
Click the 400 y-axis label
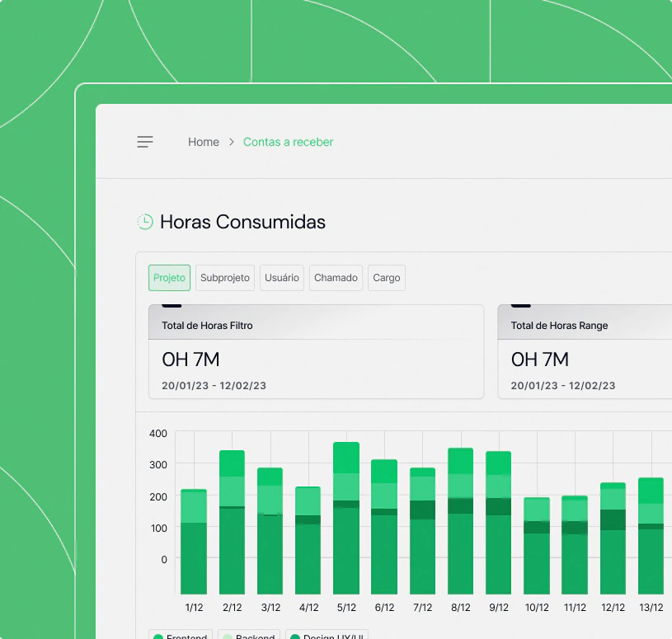[158, 434]
